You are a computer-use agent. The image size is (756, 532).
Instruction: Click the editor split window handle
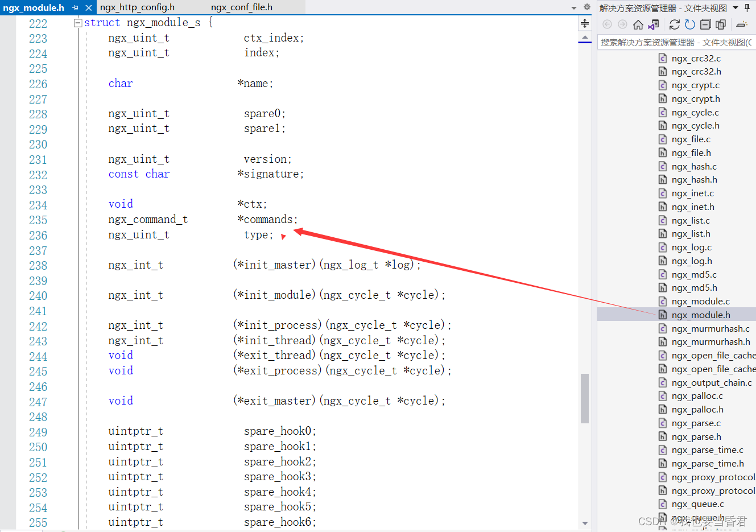[x=585, y=23]
